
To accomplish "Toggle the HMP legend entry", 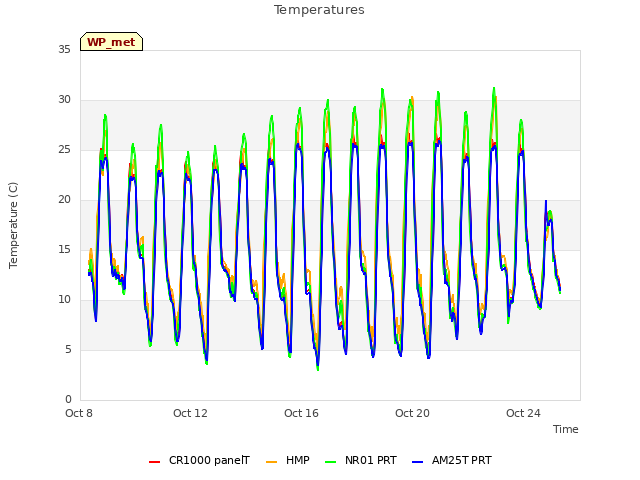I will (288, 461).
